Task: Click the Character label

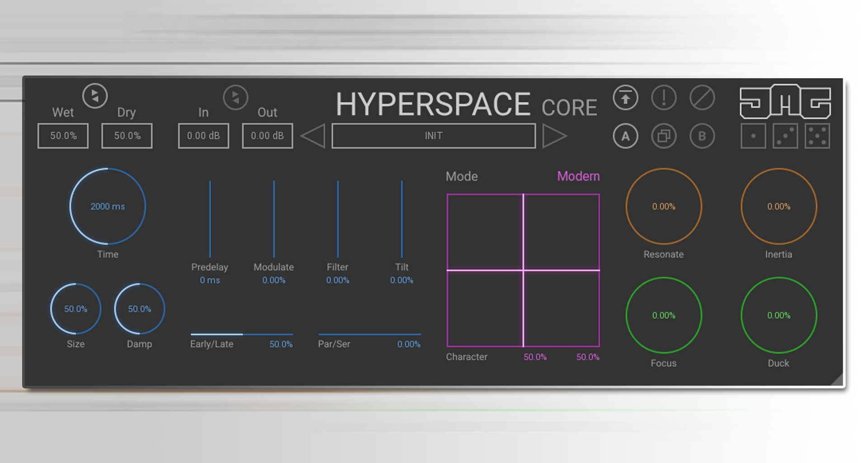Action: pos(467,357)
